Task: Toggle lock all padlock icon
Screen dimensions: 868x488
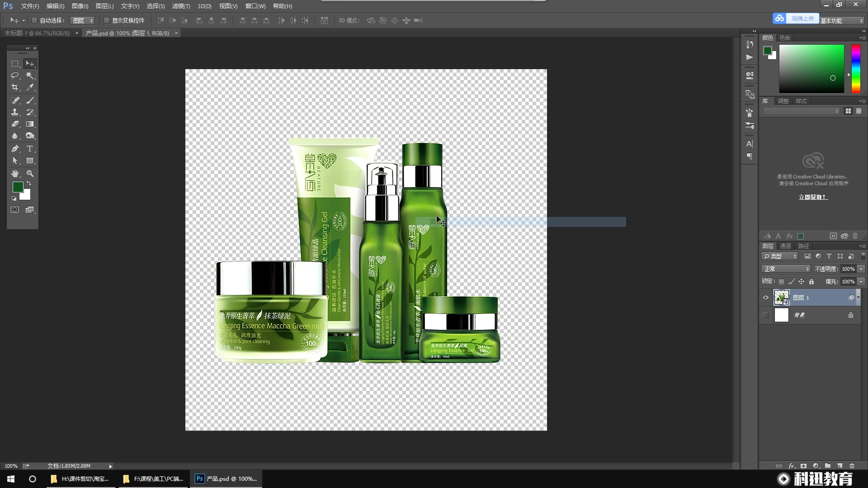Action: pyautogui.click(x=811, y=282)
